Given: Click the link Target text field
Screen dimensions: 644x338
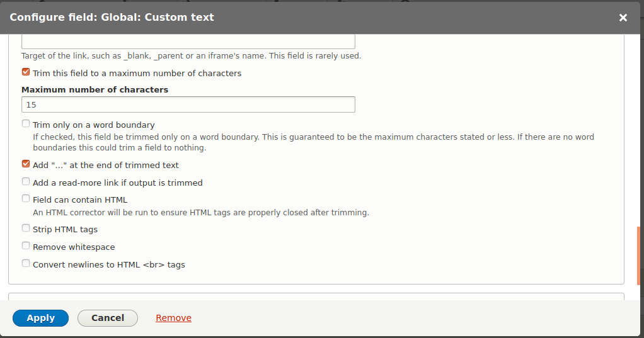Looking at the screenshot, I should 188,42.
